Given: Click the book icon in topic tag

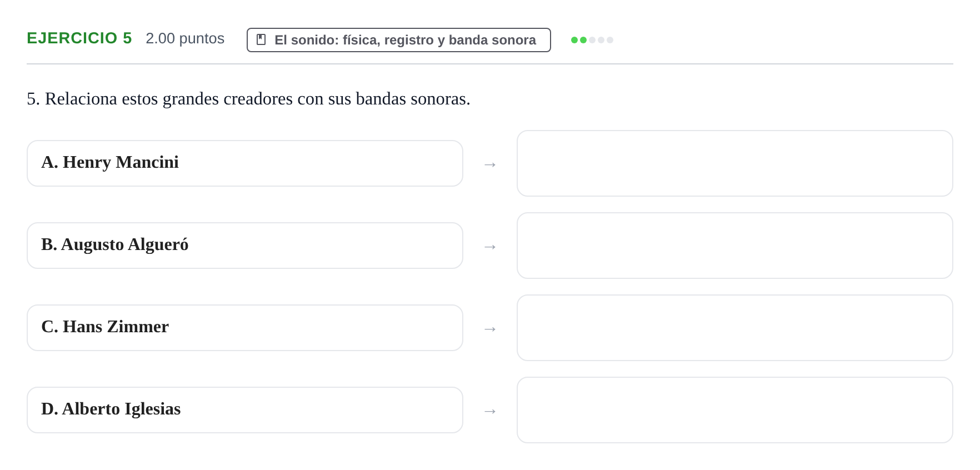Looking at the screenshot, I should tap(261, 39).
